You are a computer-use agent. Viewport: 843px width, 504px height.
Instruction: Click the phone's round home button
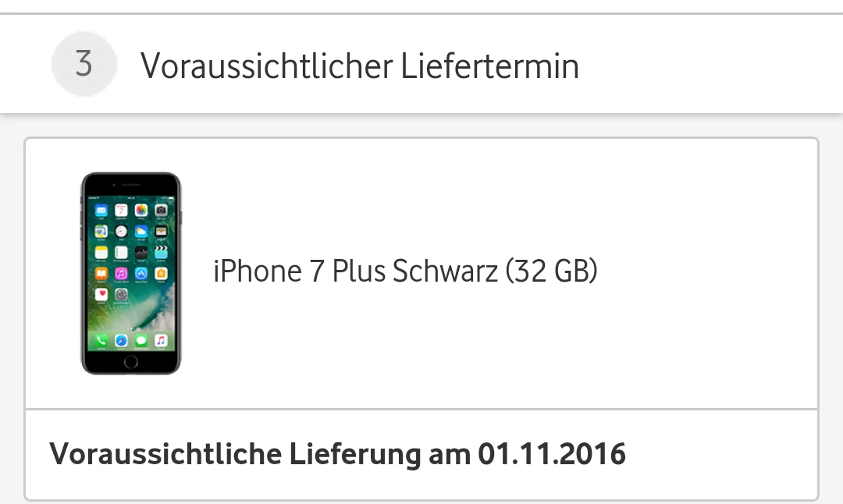click(130, 361)
